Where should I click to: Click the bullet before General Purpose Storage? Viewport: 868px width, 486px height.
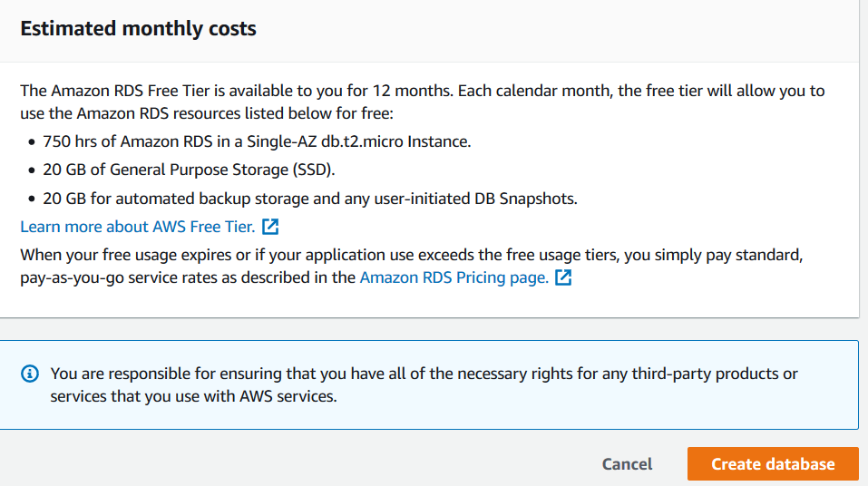pos(30,170)
